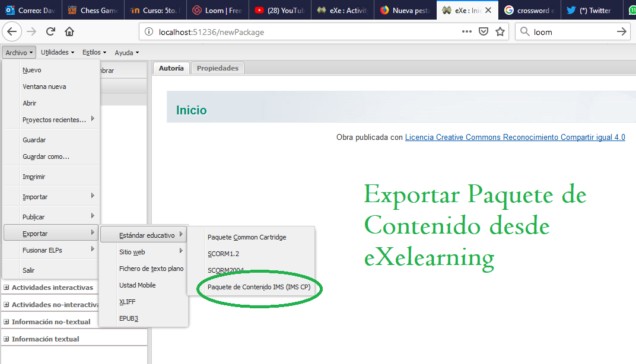The image size is (636, 364).
Task: Open the browser home page icon
Action: tap(69, 31)
